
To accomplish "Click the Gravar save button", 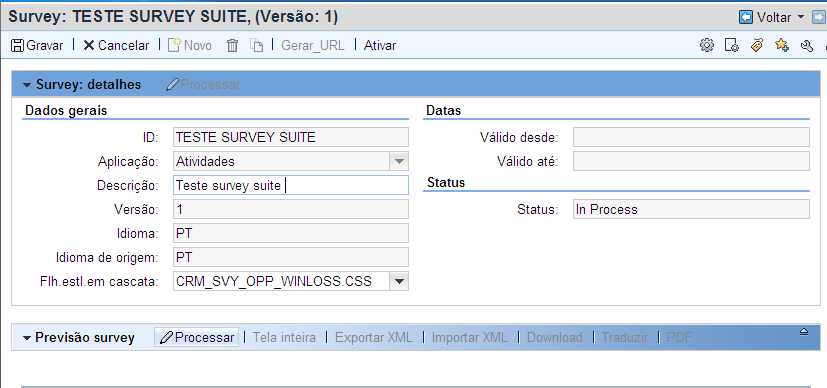I will click(37, 45).
